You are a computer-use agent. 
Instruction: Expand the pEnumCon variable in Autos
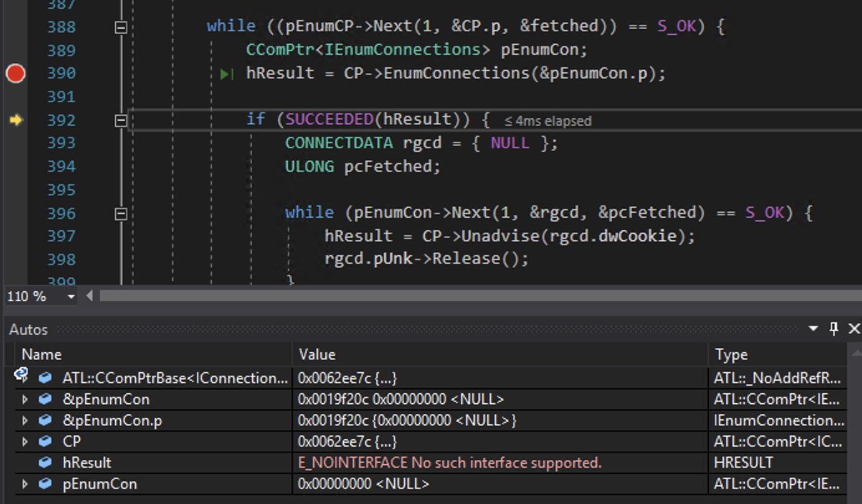tap(24, 483)
